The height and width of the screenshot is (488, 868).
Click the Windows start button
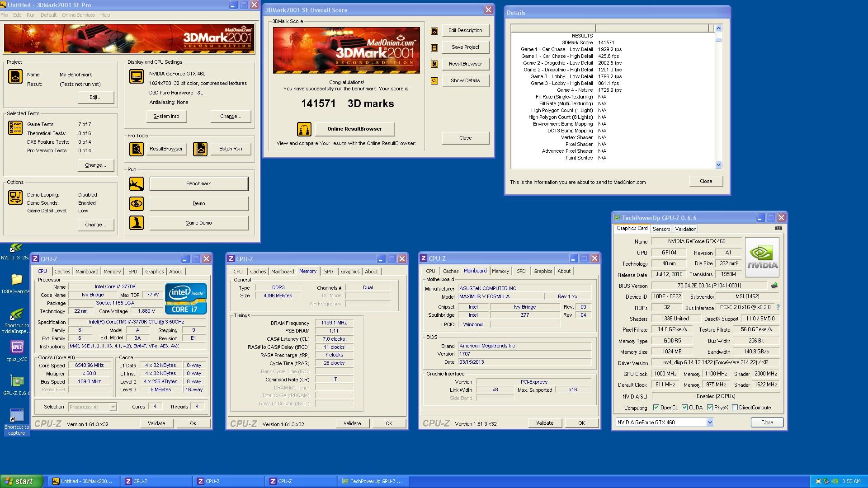22,481
